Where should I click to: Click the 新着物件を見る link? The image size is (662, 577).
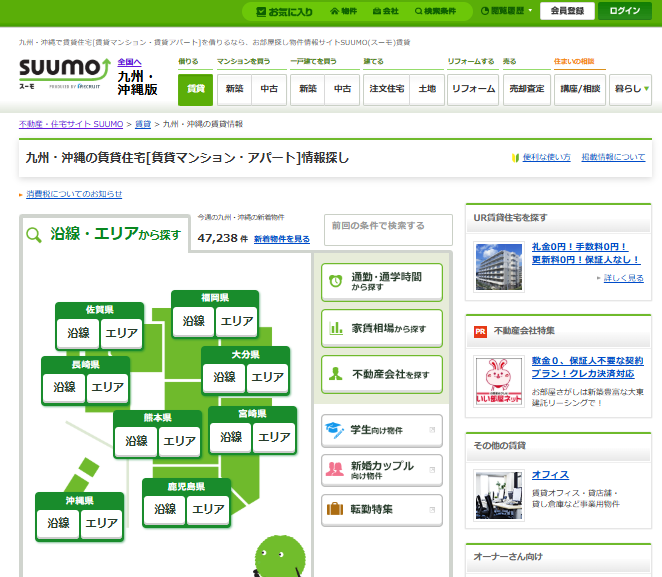[x=282, y=240]
